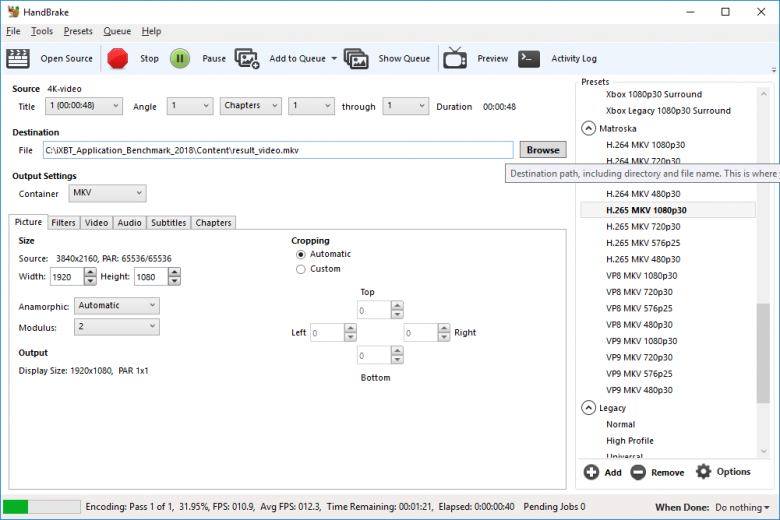Viewport: 780px width, 520px height.
Task: Click the Add to Queue icon
Action: click(247, 59)
